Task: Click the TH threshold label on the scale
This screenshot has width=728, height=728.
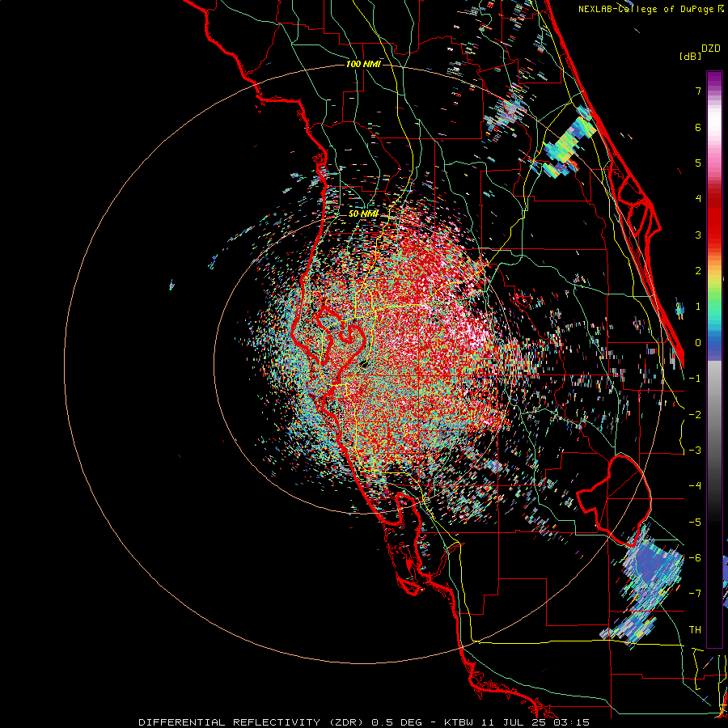Action: pyautogui.click(x=695, y=630)
